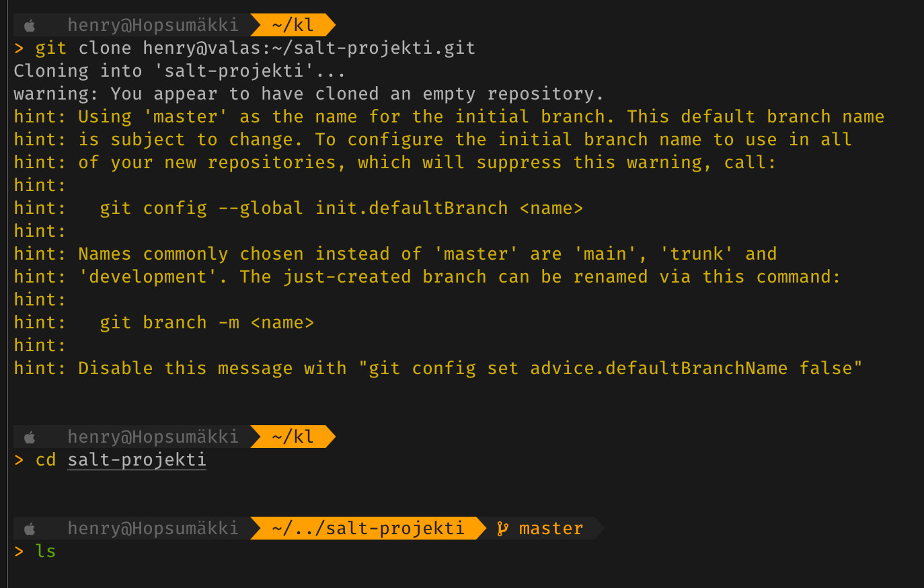Viewport: 924px width, 588px height.
Task: Click the green ls command text
Action: [x=46, y=552]
